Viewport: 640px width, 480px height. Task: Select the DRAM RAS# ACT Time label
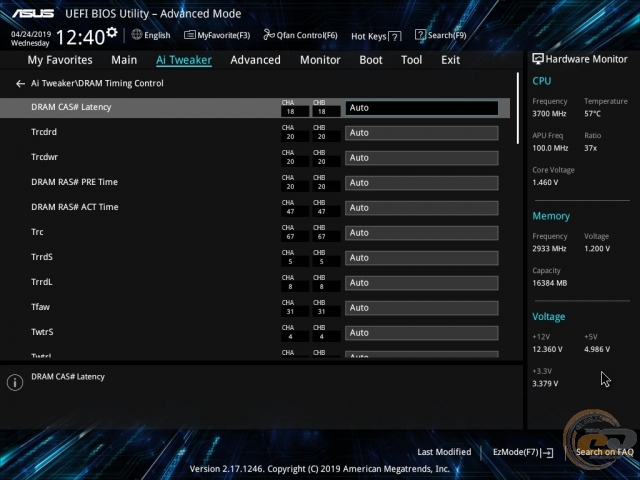pos(75,207)
